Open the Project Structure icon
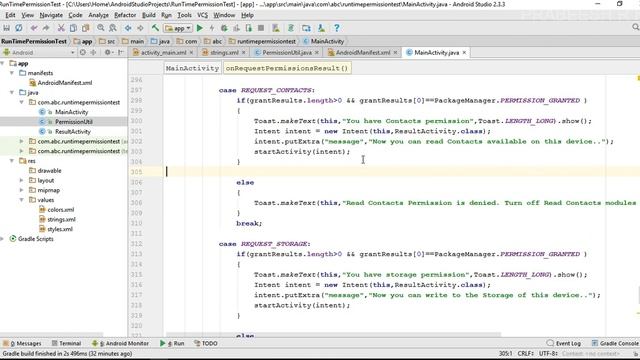The image size is (640, 360). coord(306,28)
